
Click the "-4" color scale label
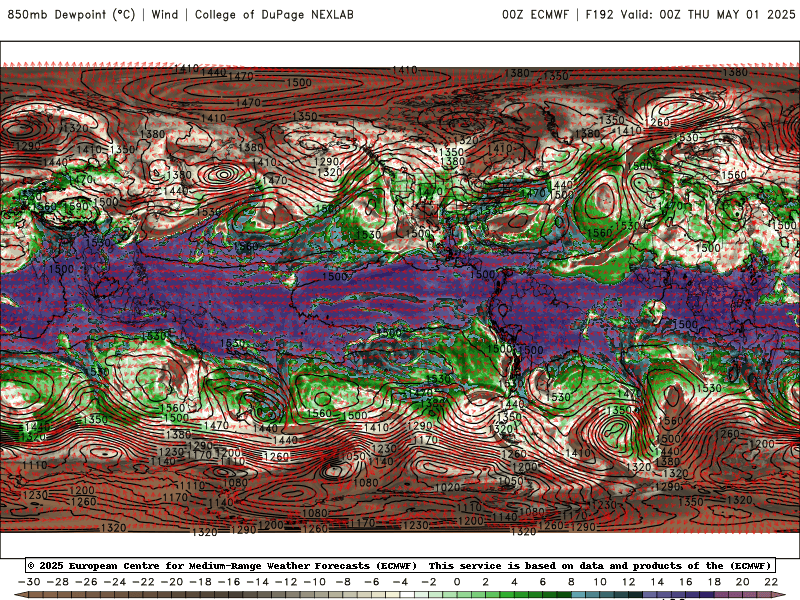coord(401,582)
